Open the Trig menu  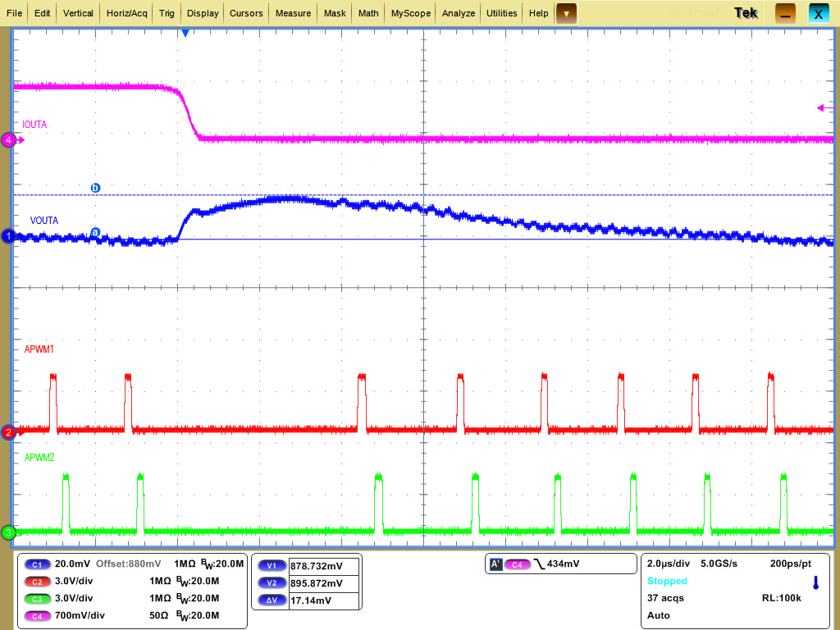167,12
